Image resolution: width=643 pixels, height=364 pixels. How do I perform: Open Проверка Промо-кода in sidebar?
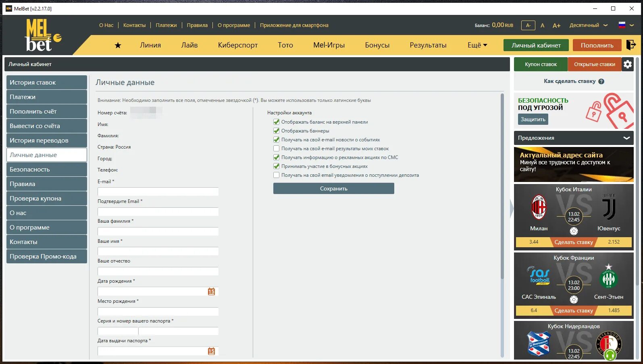pyautogui.click(x=47, y=256)
